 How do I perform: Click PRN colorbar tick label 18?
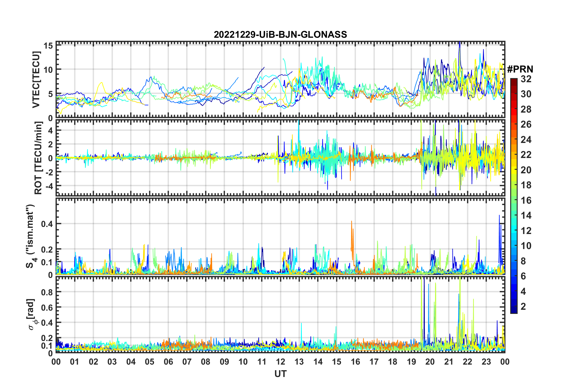click(x=526, y=185)
